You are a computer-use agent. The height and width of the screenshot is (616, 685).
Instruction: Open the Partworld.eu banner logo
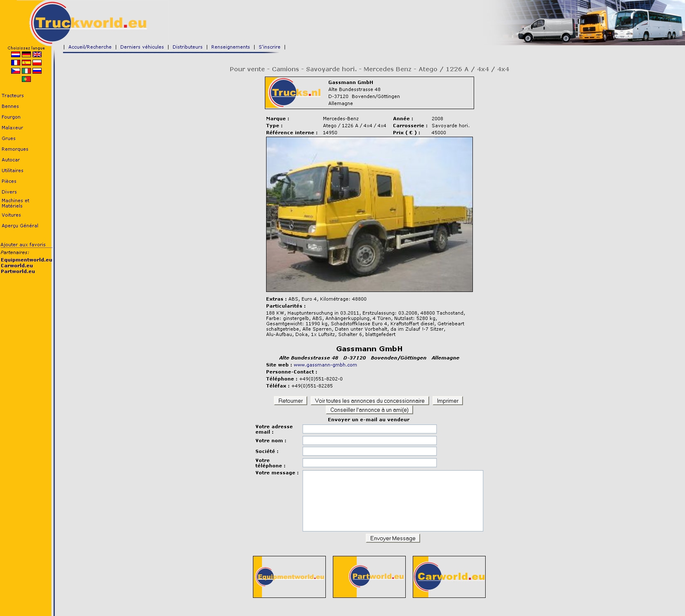(x=369, y=576)
